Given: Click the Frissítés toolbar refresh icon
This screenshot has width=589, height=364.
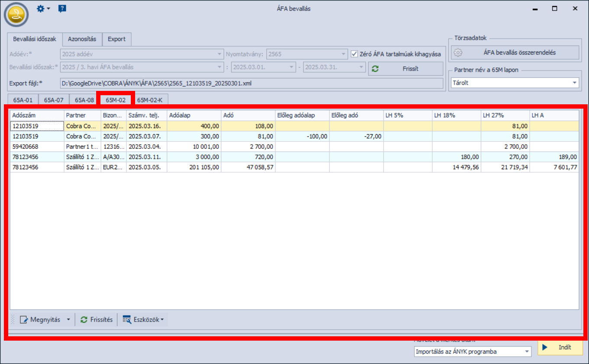Looking at the screenshot, I should (x=84, y=320).
